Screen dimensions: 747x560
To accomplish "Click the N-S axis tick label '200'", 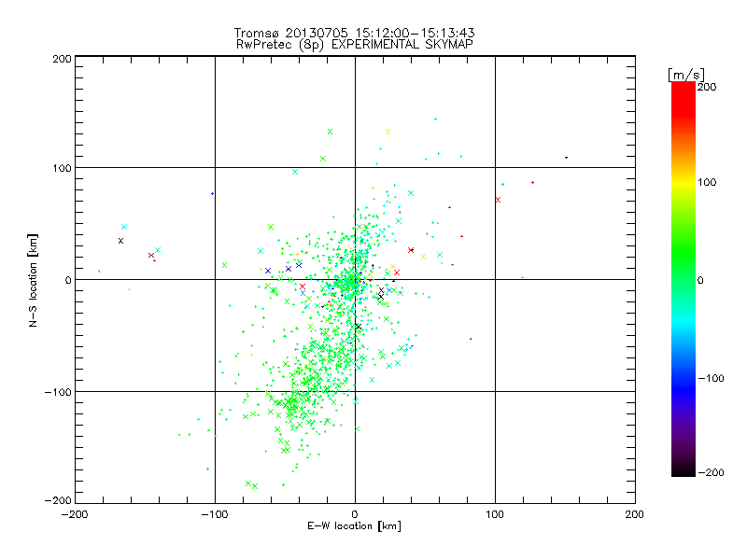I will (x=62, y=59).
